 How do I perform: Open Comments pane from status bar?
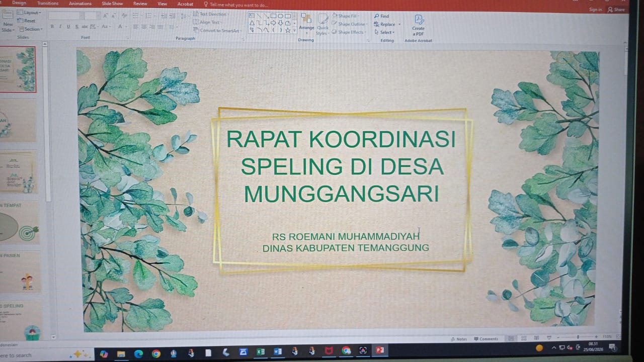tap(486, 339)
